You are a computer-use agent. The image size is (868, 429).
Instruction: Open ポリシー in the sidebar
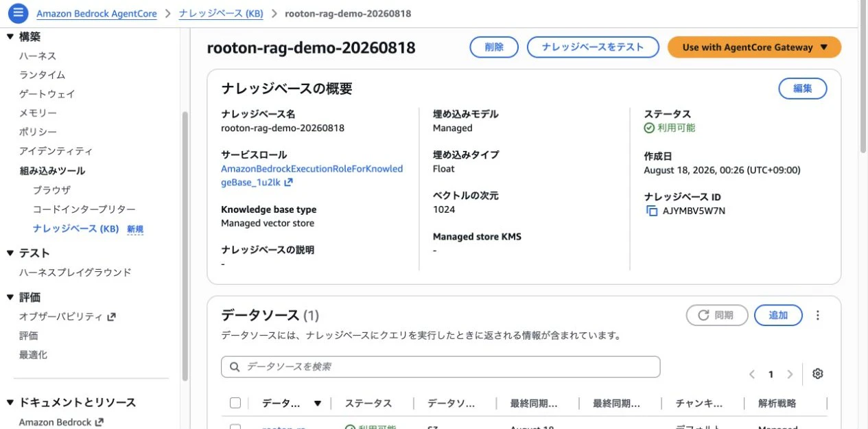38,132
